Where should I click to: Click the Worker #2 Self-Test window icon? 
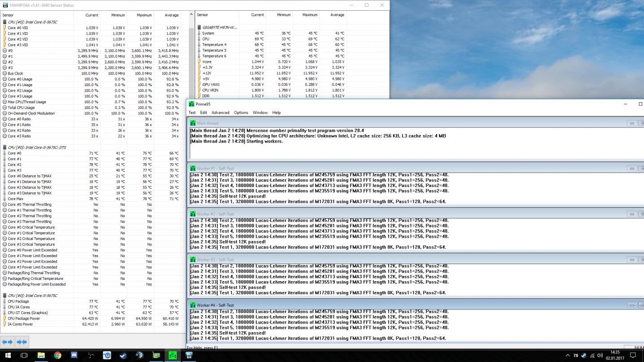(193, 214)
